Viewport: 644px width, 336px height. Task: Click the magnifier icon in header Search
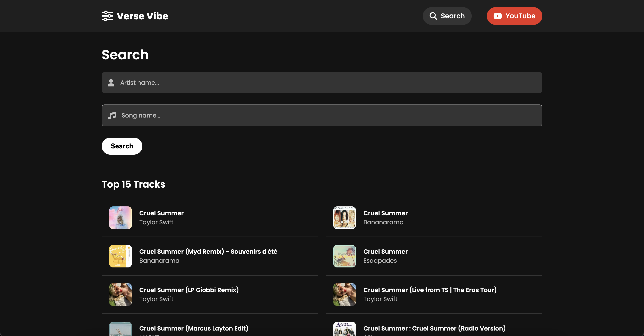click(433, 16)
